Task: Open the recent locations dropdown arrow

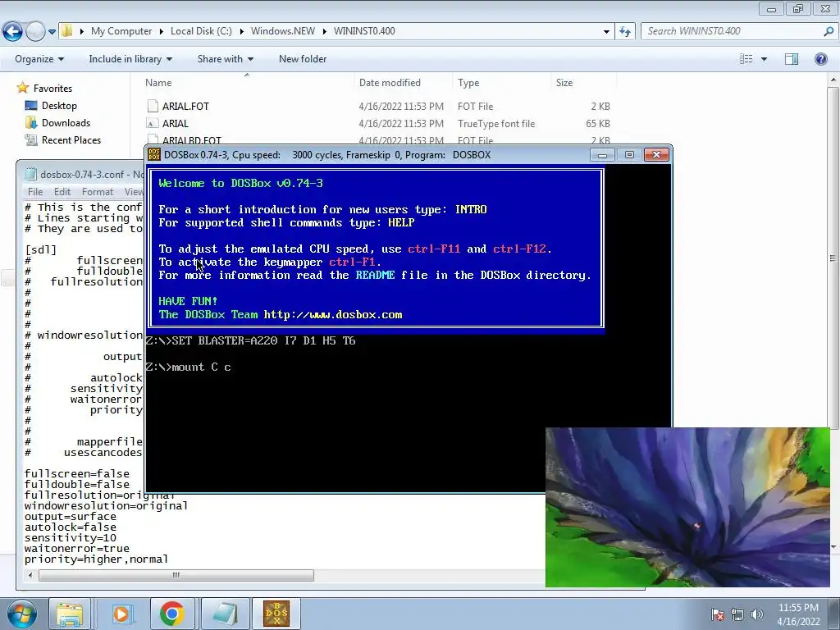Action: [x=52, y=32]
